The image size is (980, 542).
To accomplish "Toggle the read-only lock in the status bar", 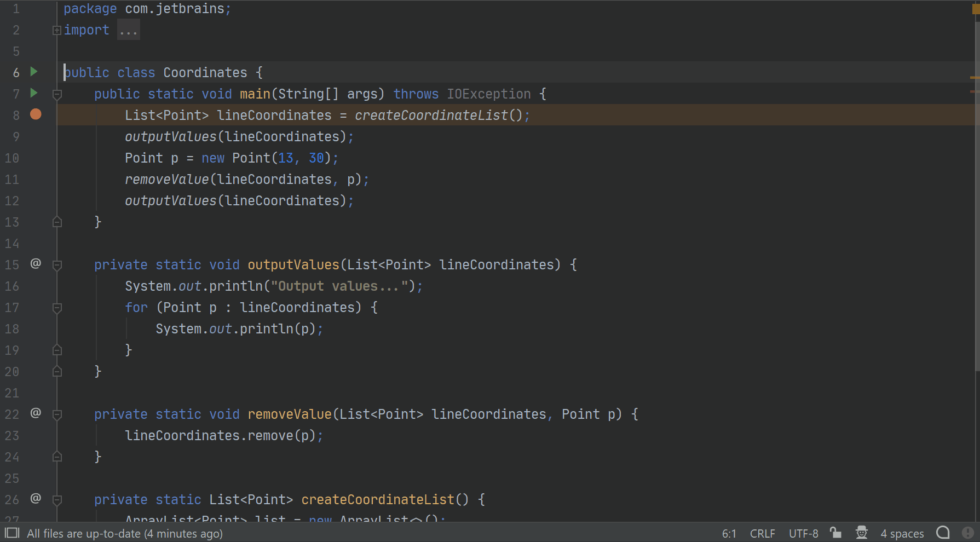I will coord(835,532).
